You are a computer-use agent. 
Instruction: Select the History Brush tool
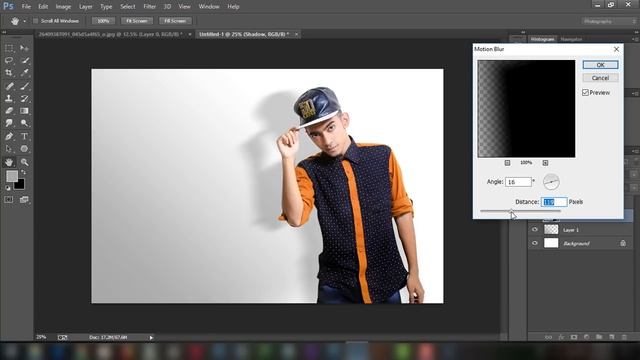coord(24,98)
